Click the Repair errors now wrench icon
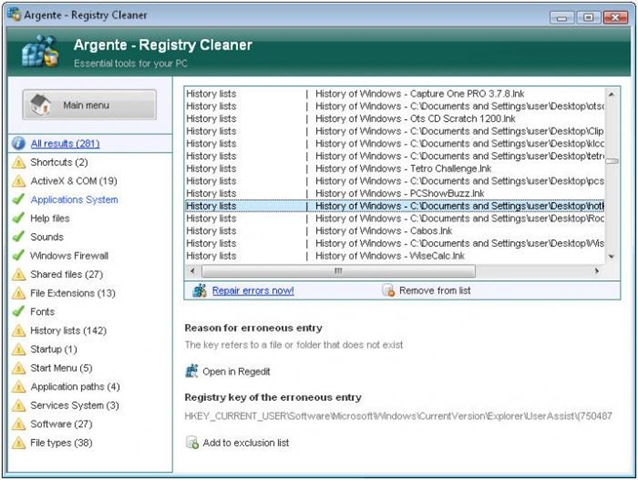This screenshot has height=480, width=638. (x=199, y=291)
